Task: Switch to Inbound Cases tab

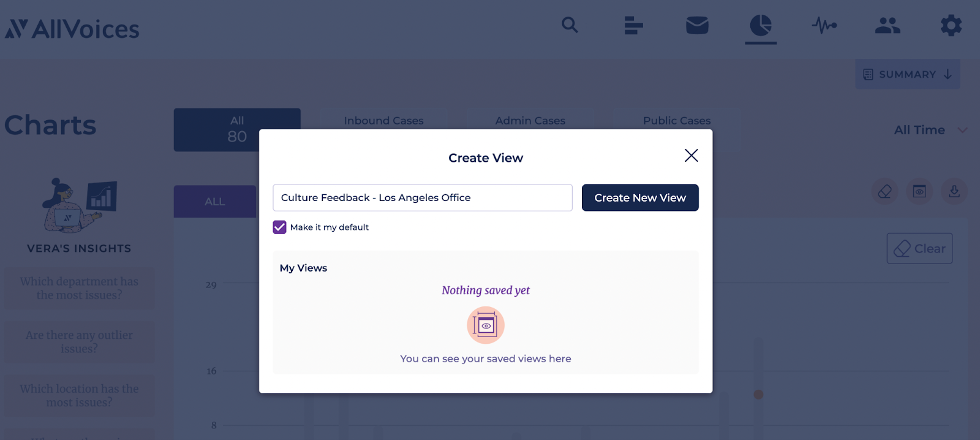Action: [x=383, y=121]
